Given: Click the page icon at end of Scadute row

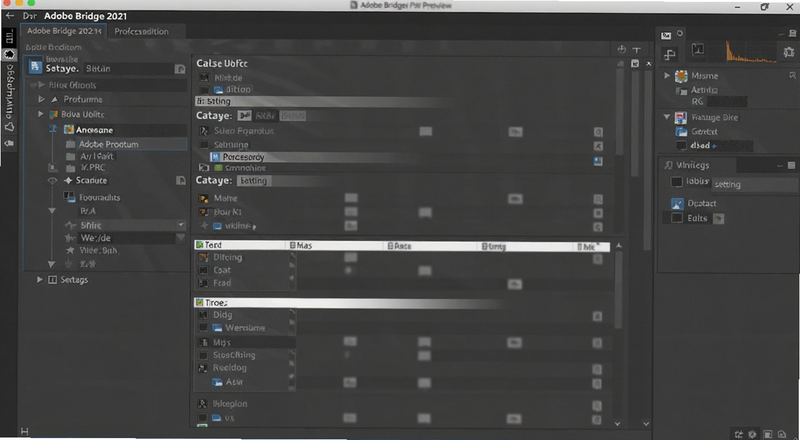Looking at the screenshot, I should (181, 180).
